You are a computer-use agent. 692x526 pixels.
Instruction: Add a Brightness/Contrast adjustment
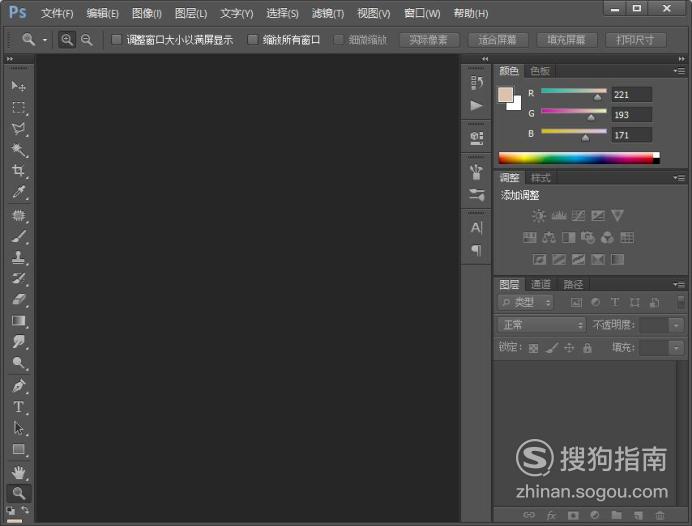tap(538, 215)
